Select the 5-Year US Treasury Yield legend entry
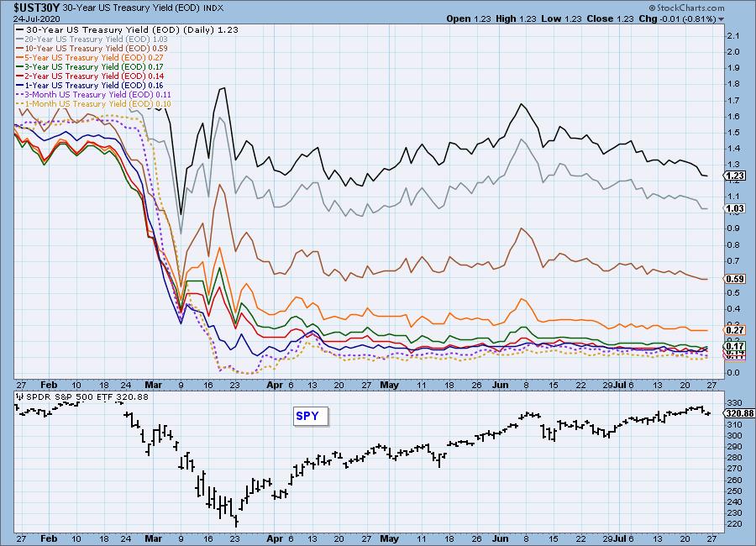Screen dimensions: 756x546 pyautogui.click(x=90, y=57)
